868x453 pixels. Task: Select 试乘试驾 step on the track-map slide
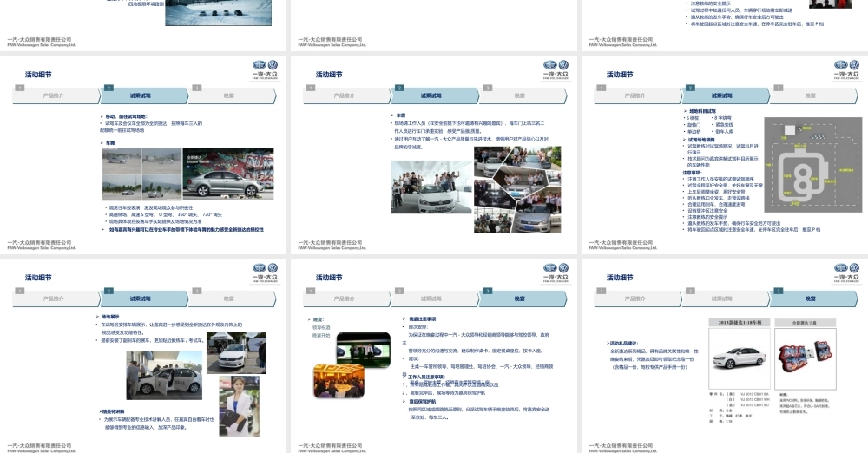[725, 95]
